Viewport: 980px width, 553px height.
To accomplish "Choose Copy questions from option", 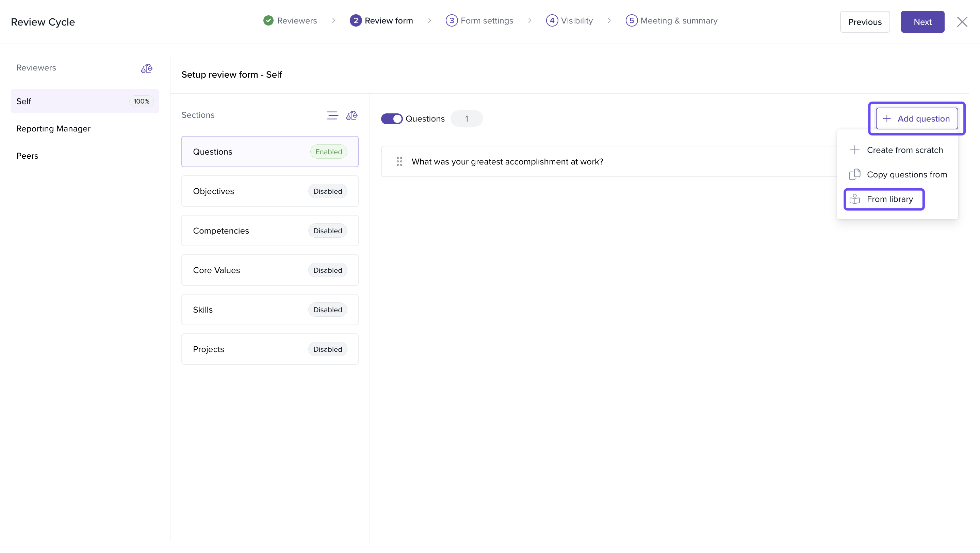I will click(906, 175).
